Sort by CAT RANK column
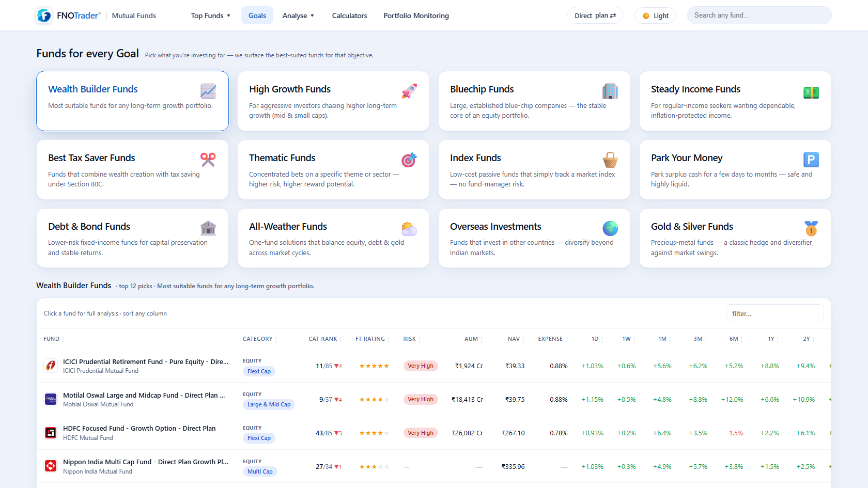Viewport: 868px width, 488px height. point(326,339)
